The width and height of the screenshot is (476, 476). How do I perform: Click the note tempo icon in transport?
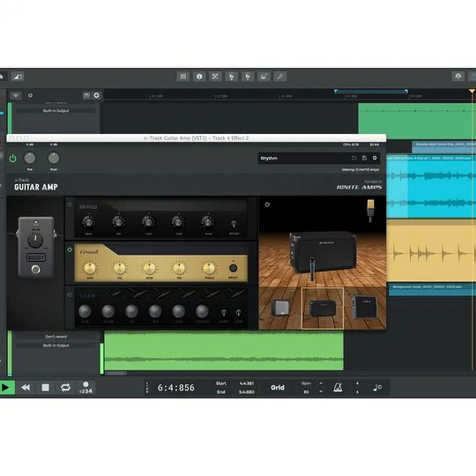(x=377, y=387)
